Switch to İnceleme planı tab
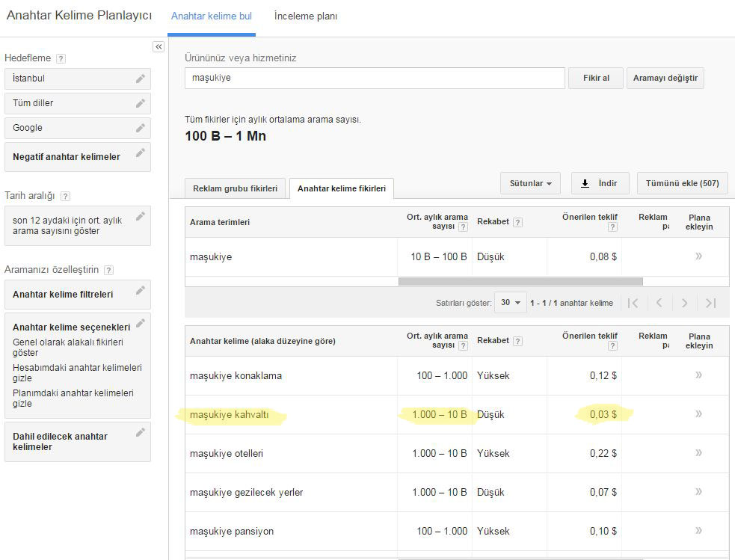The image size is (735, 560). coord(305,16)
